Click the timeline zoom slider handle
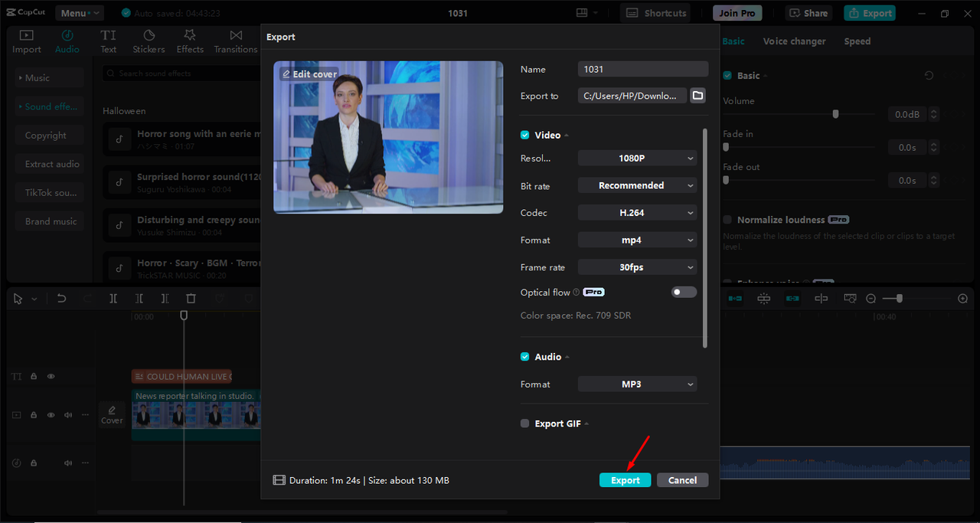This screenshot has height=523, width=980. (x=900, y=299)
